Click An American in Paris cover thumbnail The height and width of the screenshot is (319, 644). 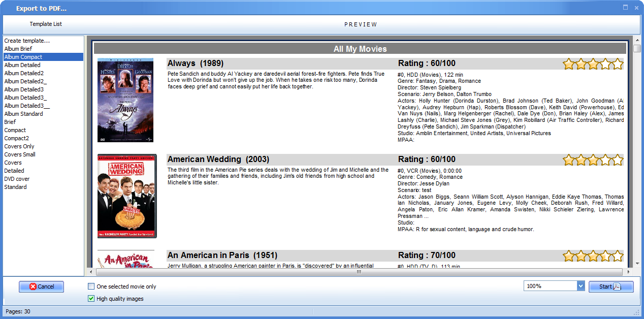[126, 259]
